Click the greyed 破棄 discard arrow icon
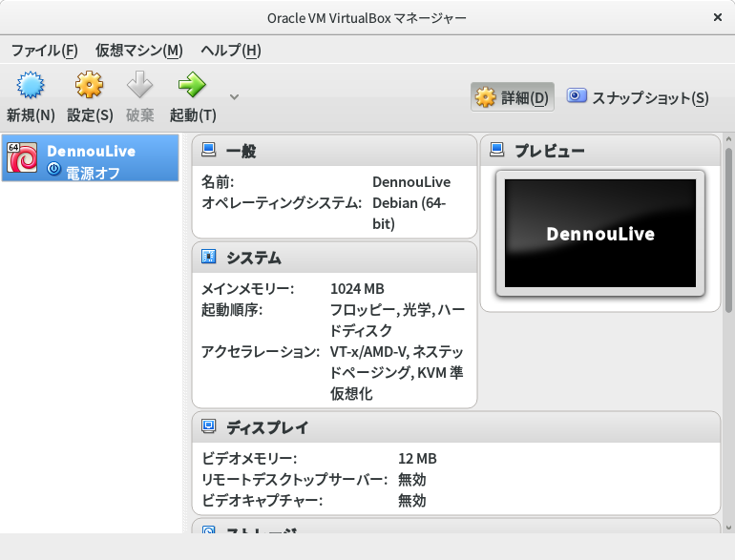The height and width of the screenshot is (560, 735). [139, 85]
